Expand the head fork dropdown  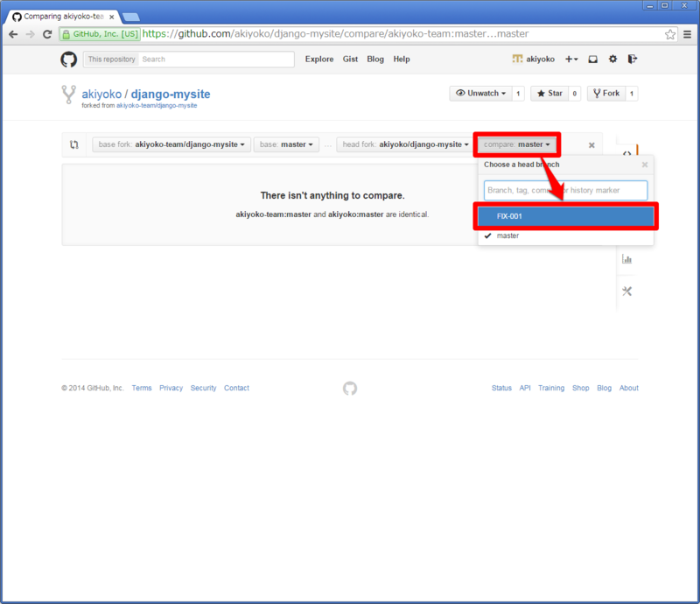pyautogui.click(x=405, y=144)
